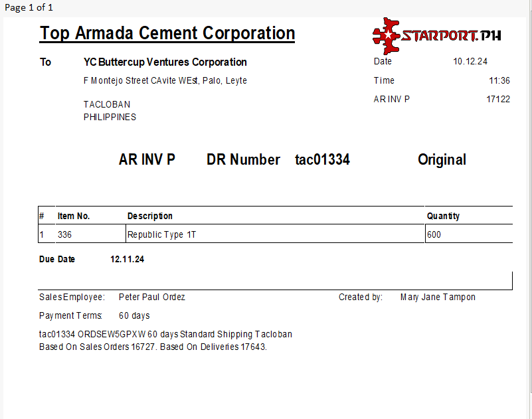Click creator name Mary Jane Tampon

pyautogui.click(x=438, y=297)
